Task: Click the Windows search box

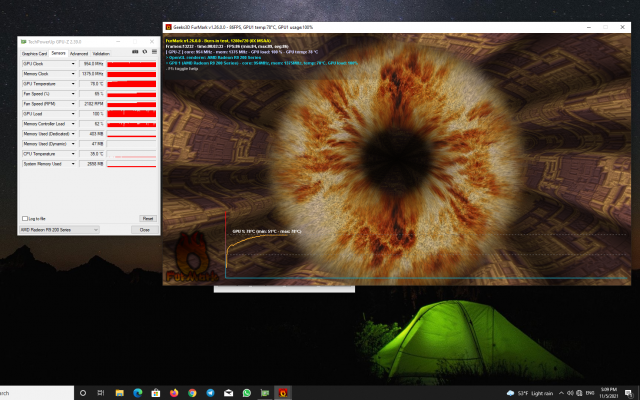Action: [37, 393]
